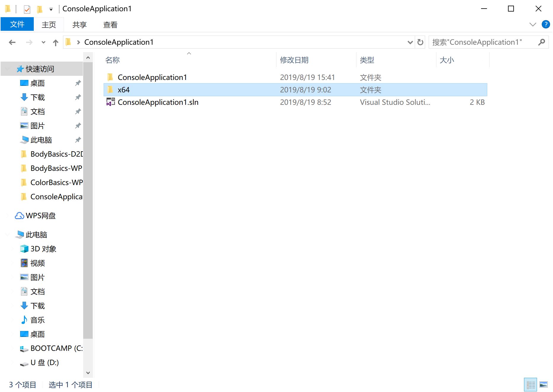Select 快速访问 in the navigation pane

tap(40, 69)
